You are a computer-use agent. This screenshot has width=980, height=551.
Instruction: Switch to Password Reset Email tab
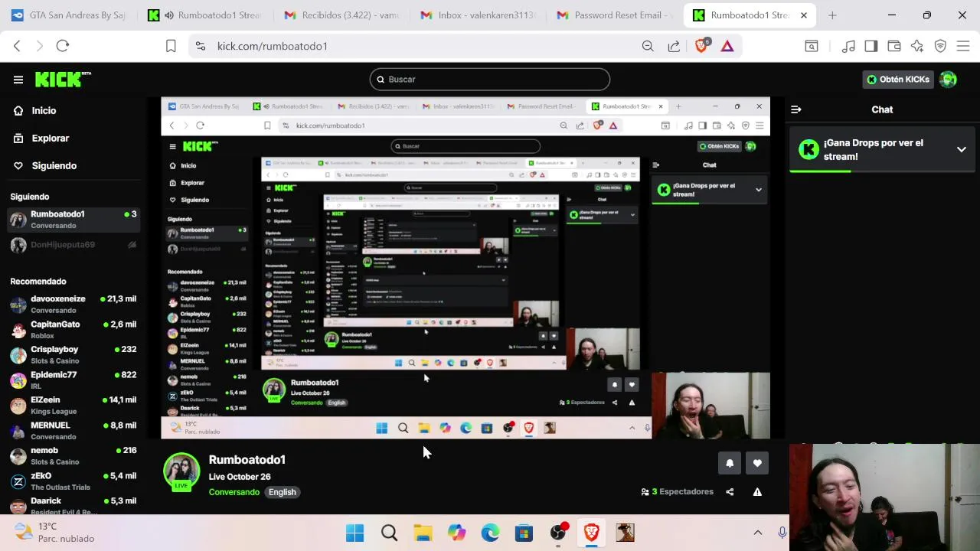pyautogui.click(x=616, y=15)
